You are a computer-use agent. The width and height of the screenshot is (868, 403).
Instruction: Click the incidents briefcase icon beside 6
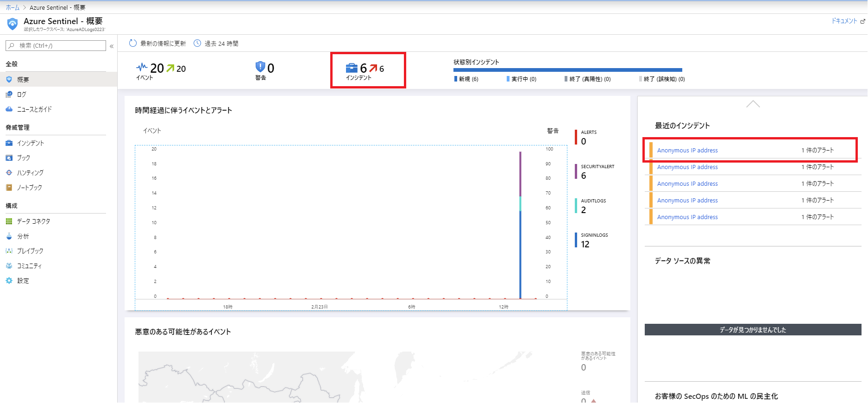[352, 68]
